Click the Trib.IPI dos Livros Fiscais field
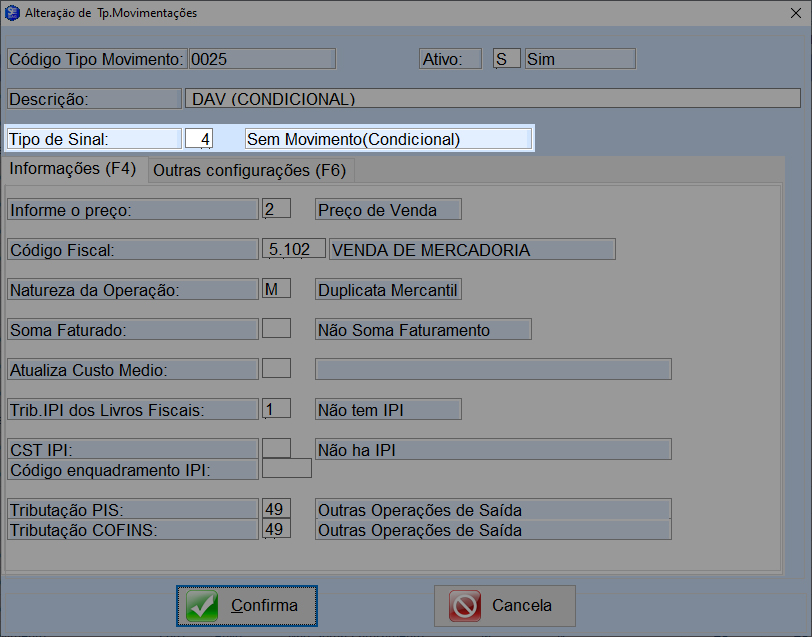Image resolution: width=812 pixels, height=637 pixels. coord(275,409)
